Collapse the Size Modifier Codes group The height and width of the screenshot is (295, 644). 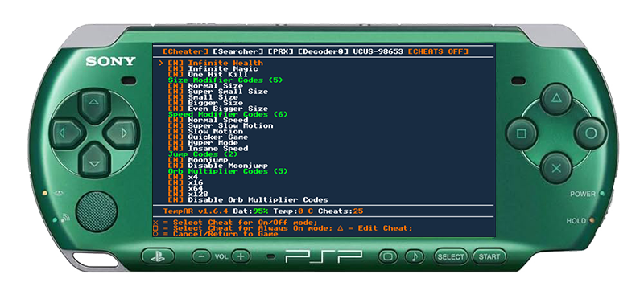coord(225,80)
